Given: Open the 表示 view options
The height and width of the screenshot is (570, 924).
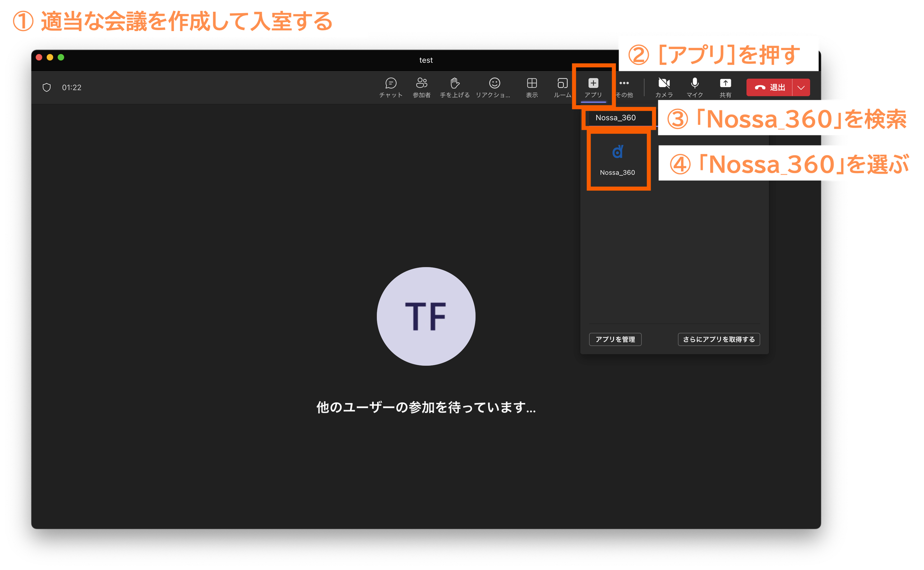Looking at the screenshot, I should pos(532,87).
